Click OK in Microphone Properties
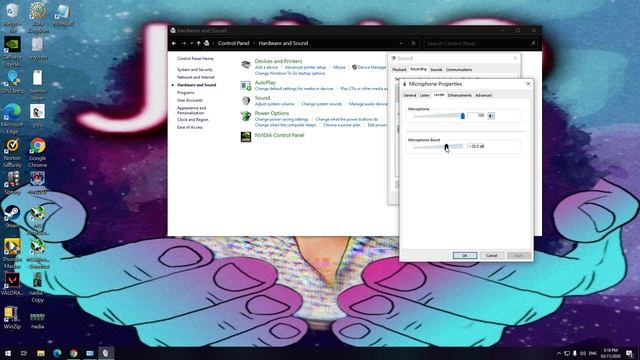Image resolution: width=640 pixels, height=360 pixels. [x=464, y=256]
